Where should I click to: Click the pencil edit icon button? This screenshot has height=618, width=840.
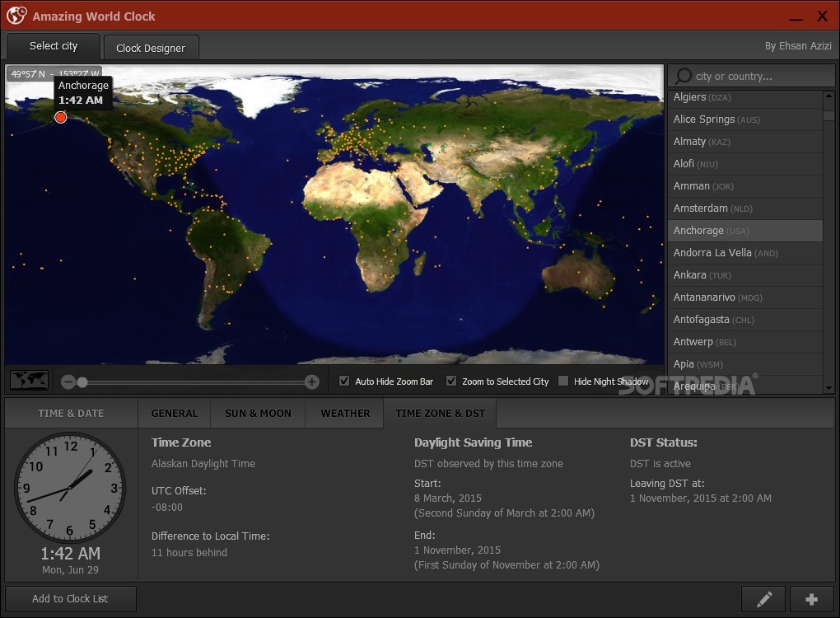point(763,599)
